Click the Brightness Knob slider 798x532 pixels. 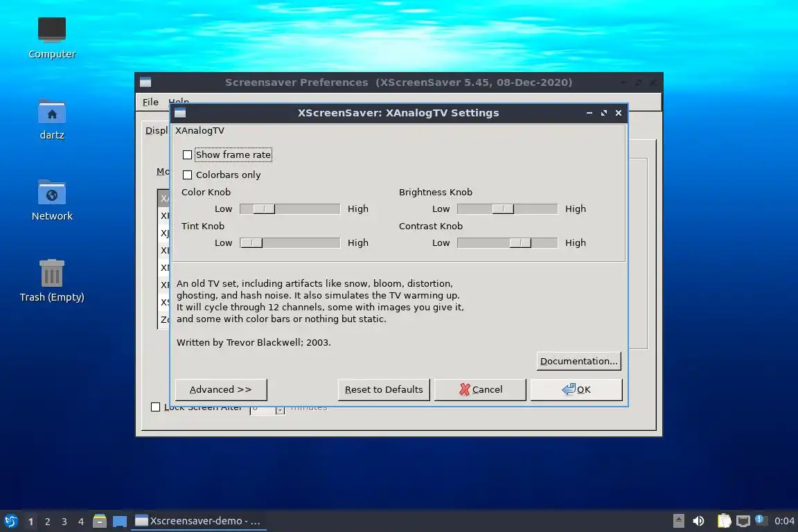click(x=507, y=209)
